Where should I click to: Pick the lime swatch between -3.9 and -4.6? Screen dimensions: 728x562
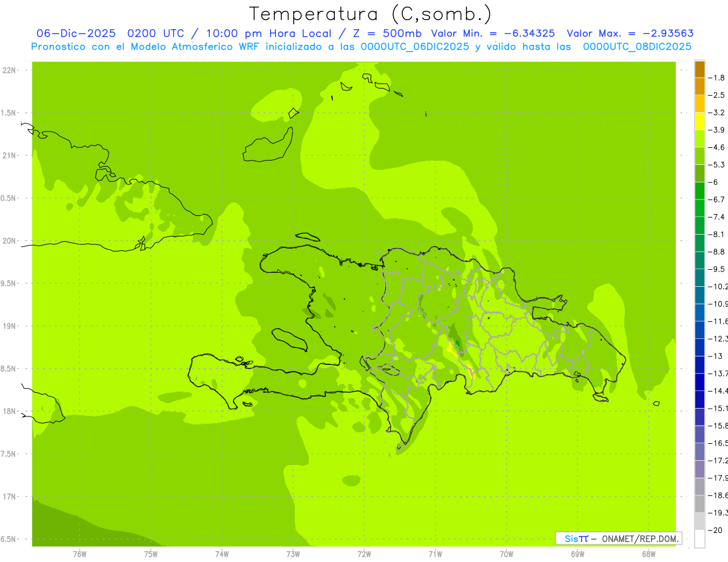click(699, 139)
